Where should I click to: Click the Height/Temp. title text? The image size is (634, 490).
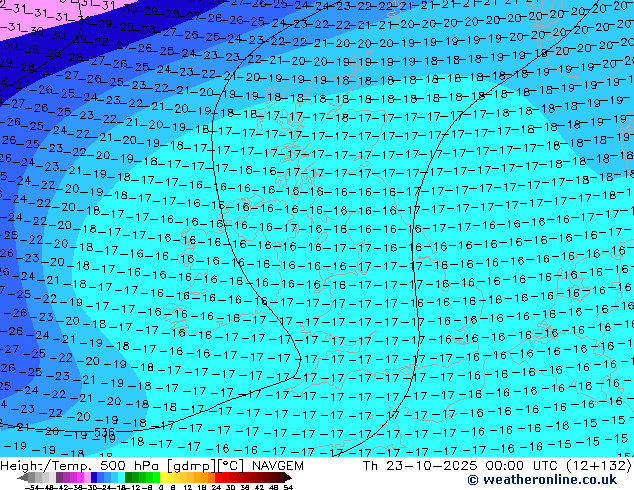45,465
